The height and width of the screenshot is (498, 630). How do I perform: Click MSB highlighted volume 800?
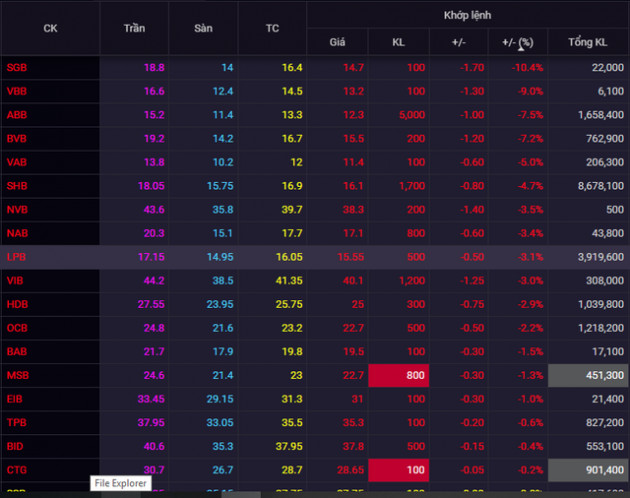[x=399, y=375]
